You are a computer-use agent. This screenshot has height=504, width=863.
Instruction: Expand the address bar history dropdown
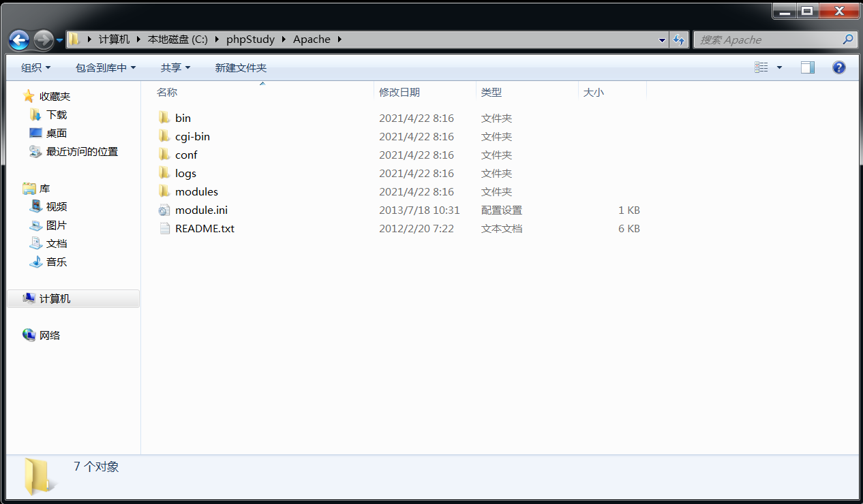click(662, 40)
